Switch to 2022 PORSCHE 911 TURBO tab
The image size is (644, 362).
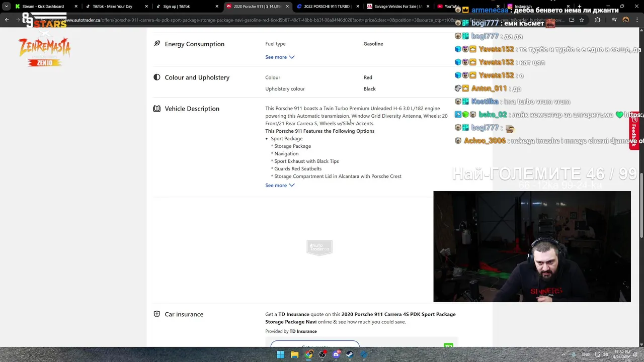click(x=327, y=7)
